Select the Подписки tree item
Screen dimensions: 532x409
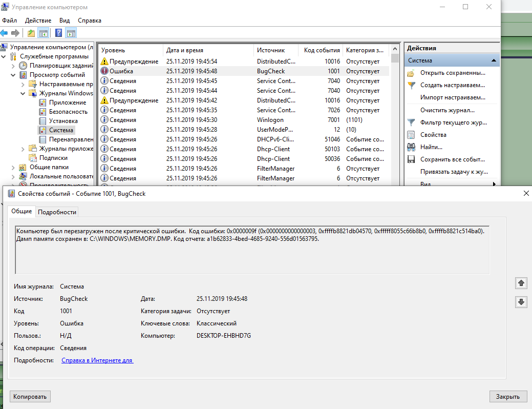[x=53, y=158]
